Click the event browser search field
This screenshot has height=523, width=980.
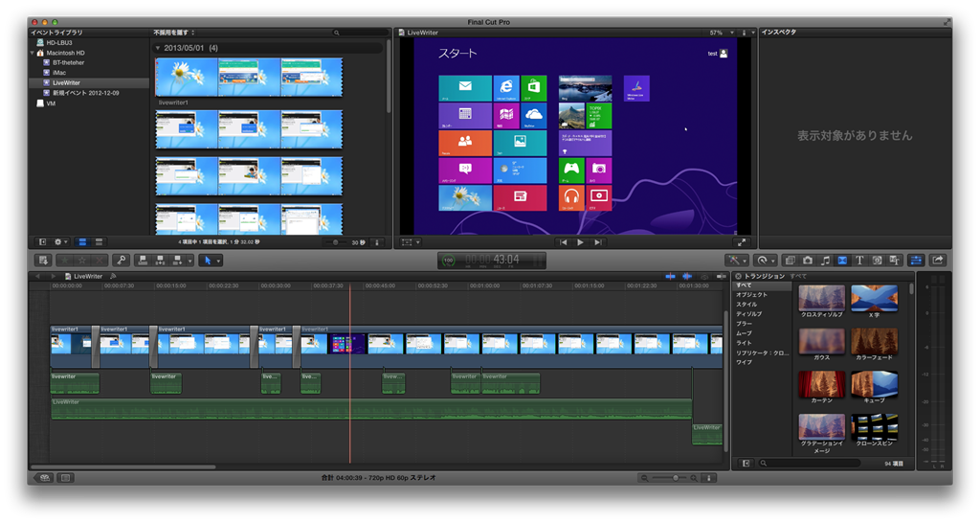point(361,33)
